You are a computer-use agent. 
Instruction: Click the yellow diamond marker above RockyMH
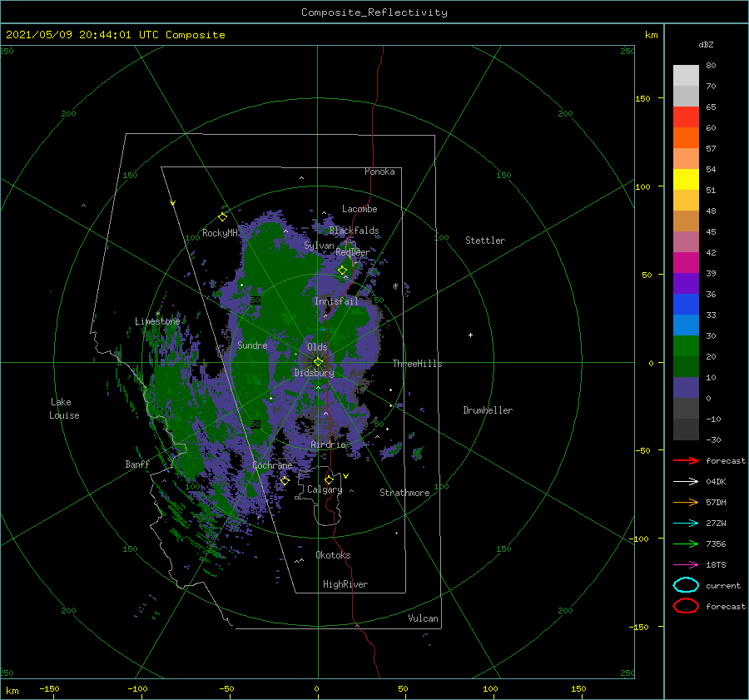222,217
